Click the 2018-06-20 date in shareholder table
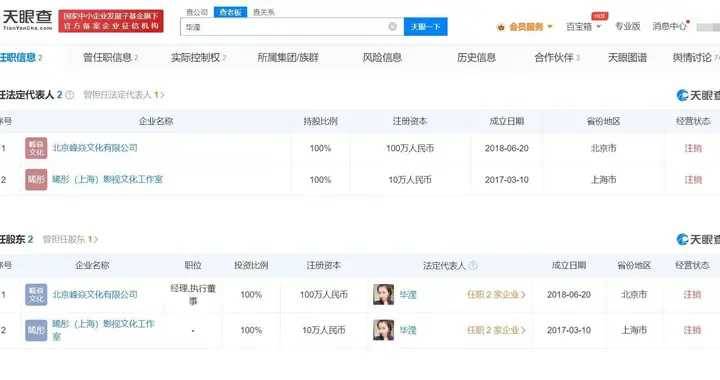The width and height of the screenshot is (720, 380). [x=569, y=295]
